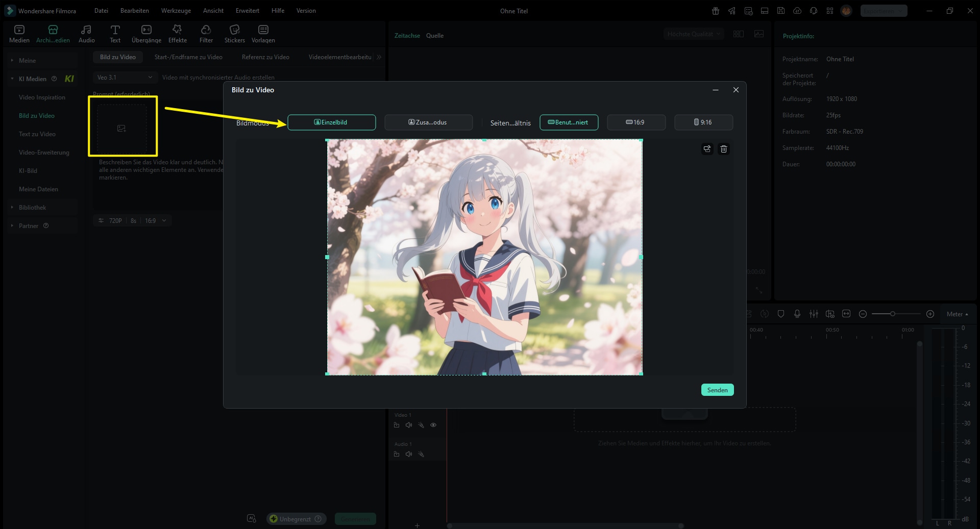
Task: Delete the uploaded image with trash icon
Action: tap(723, 149)
